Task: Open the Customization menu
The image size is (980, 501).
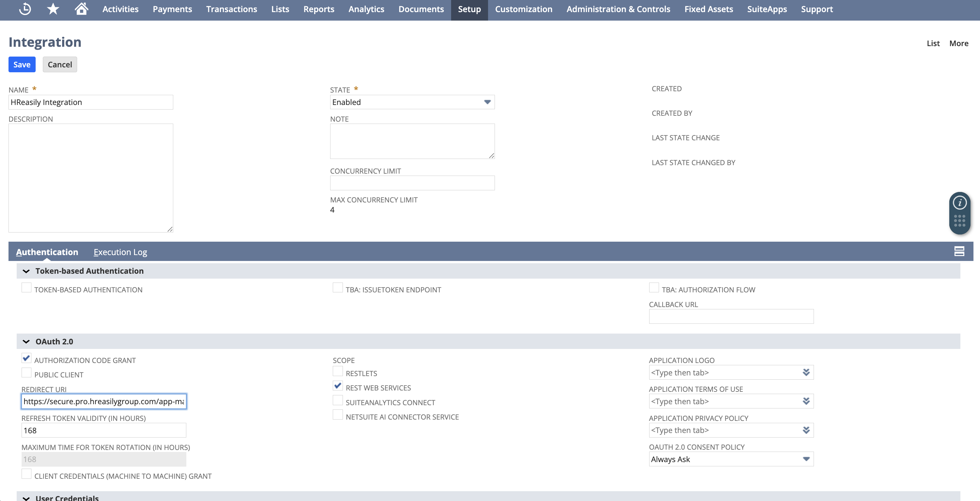Action: click(x=523, y=9)
